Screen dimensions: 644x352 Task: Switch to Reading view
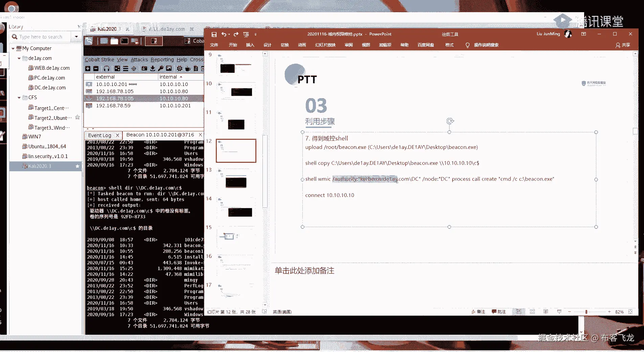pos(546,312)
